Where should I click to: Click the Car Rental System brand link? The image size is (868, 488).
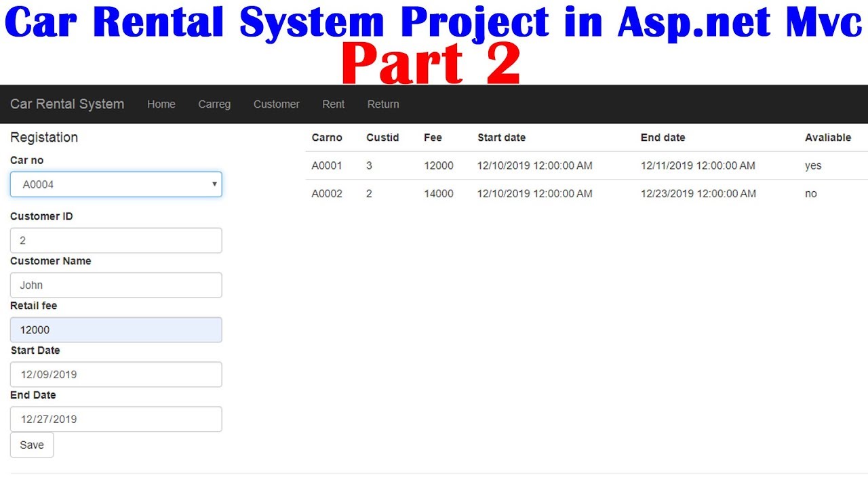[67, 104]
